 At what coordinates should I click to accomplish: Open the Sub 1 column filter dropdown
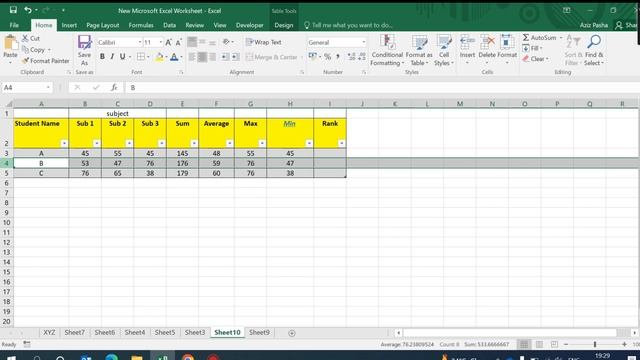click(x=96, y=143)
